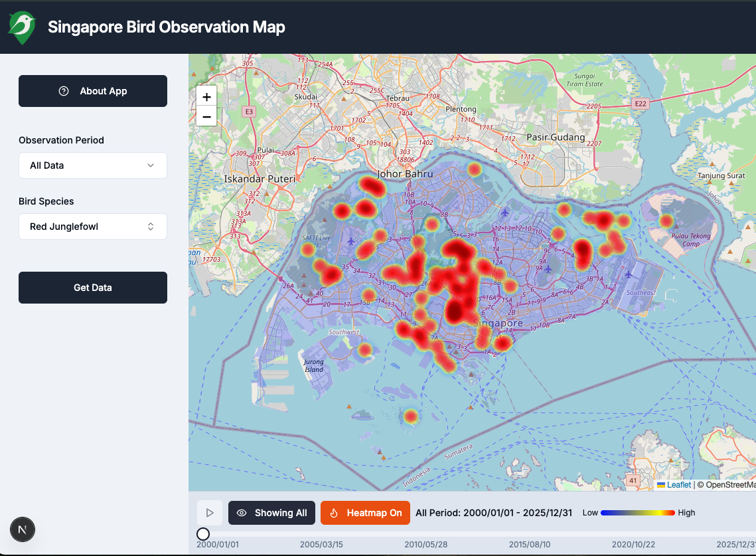Click the timeline slider handle at 2000/01/01
756x556 pixels.
point(202,533)
